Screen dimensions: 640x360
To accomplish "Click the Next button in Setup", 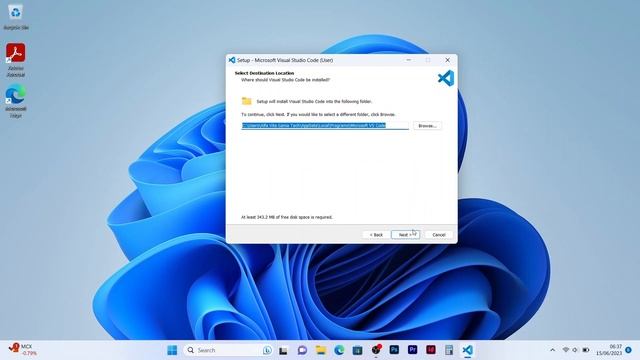I will pos(405,235).
